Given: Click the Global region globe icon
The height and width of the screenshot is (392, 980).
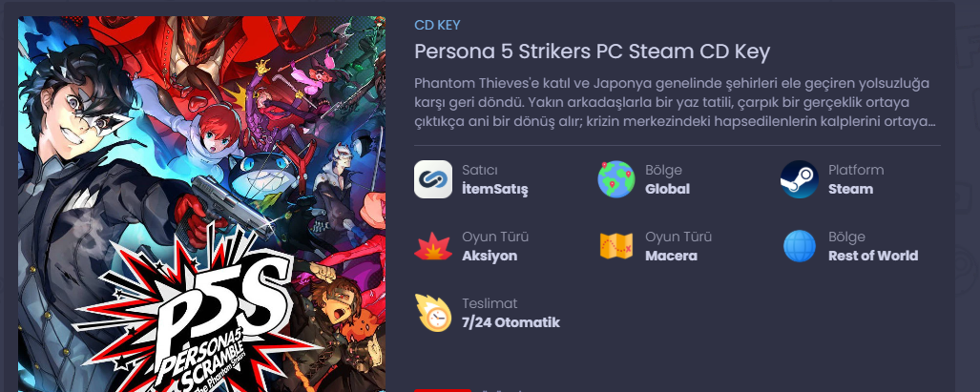Looking at the screenshot, I should pos(616,179).
